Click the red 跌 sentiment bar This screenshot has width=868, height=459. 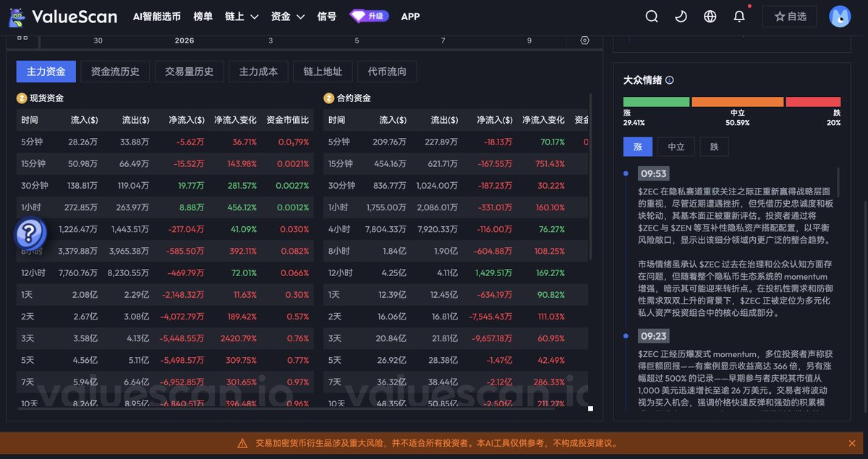(813, 102)
